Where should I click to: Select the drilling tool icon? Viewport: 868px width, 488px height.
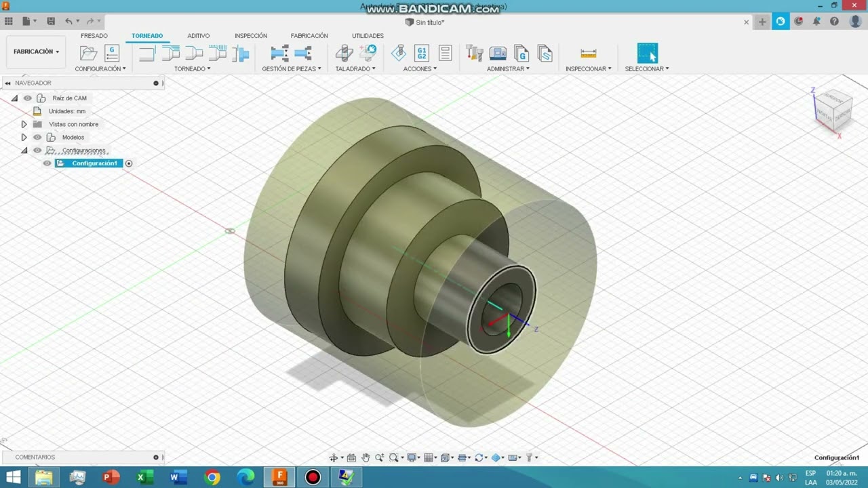coord(344,53)
